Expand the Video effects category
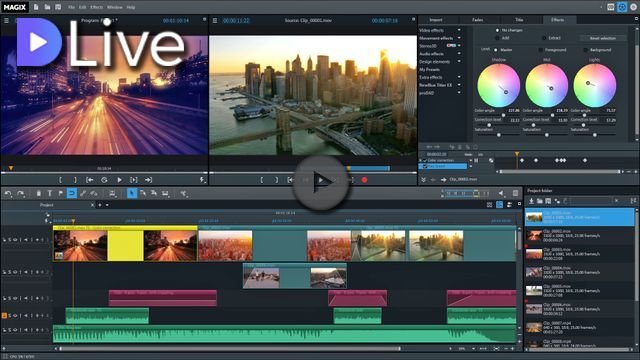The height and width of the screenshot is (360, 640). click(x=440, y=30)
